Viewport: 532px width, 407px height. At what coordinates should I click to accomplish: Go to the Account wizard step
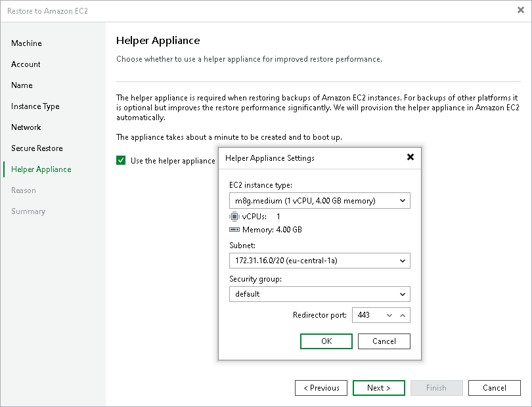(26, 64)
